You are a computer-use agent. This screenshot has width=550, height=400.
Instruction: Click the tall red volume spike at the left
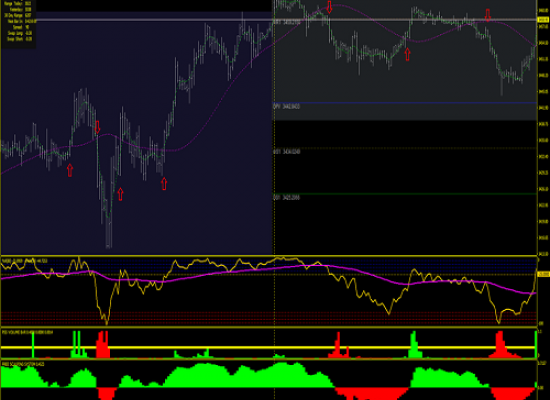[x=103, y=345]
